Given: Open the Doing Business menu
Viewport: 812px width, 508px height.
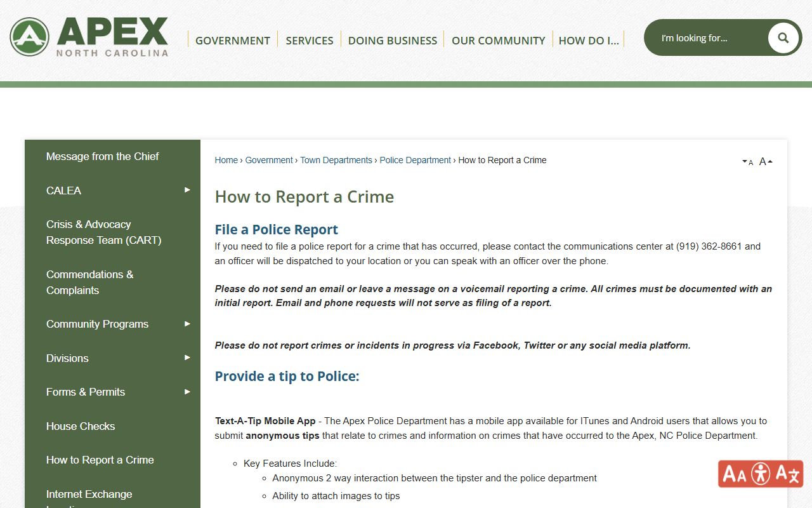Looking at the screenshot, I should click(x=393, y=40).
